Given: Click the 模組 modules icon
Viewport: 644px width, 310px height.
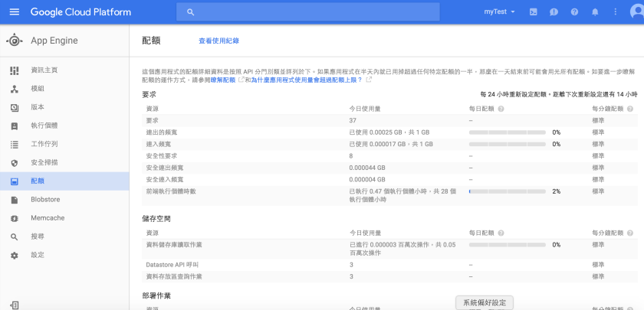Looking at the screenshot, I should 15,89.
